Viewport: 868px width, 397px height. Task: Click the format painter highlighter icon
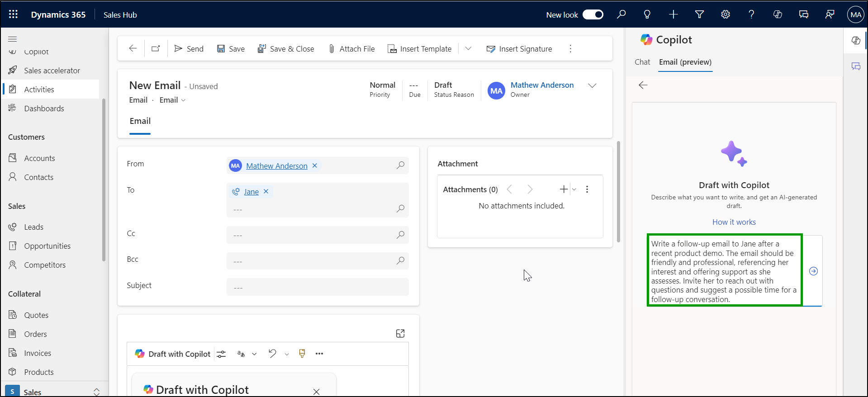pos(302,354)
